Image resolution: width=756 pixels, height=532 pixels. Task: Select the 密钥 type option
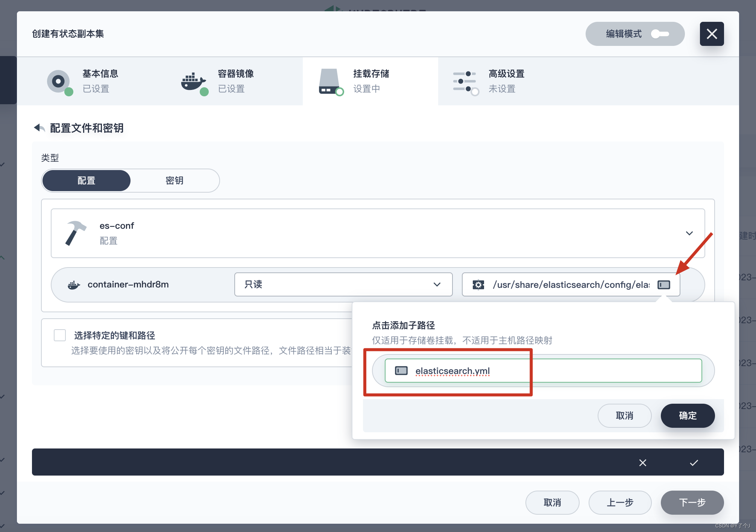coord(175,181)
